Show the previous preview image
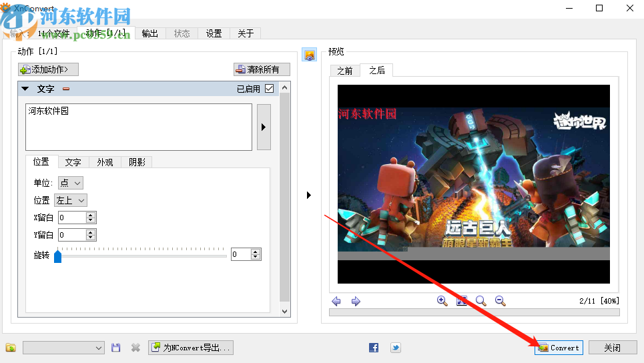Viewport: 644px width, 363px height. click(336, 302)
